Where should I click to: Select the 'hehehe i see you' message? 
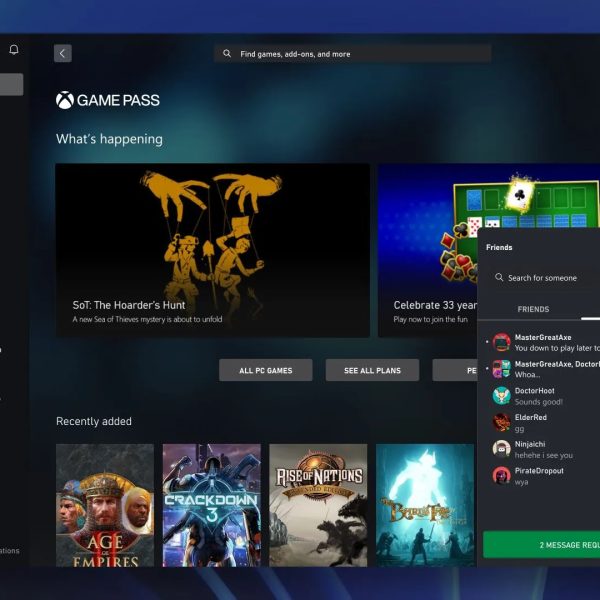[x=543, y=455]
